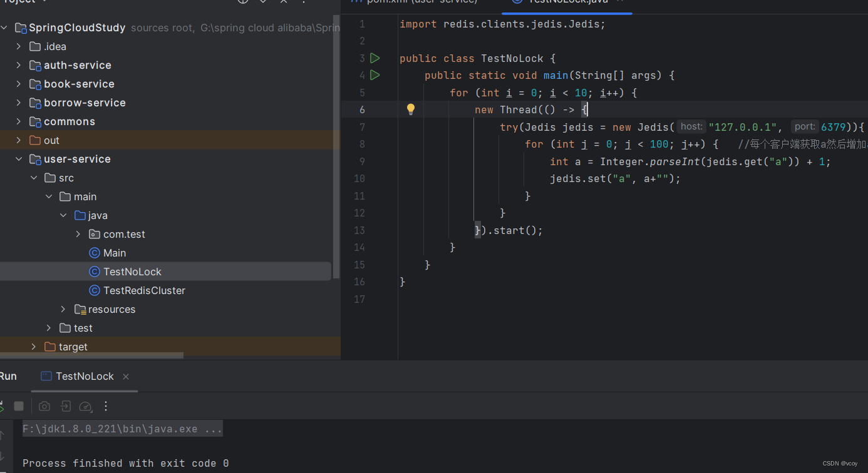Click the "127.0.0.1" string literal
The height and width of the screenshot is (473, 868).
tap(742, 127)
